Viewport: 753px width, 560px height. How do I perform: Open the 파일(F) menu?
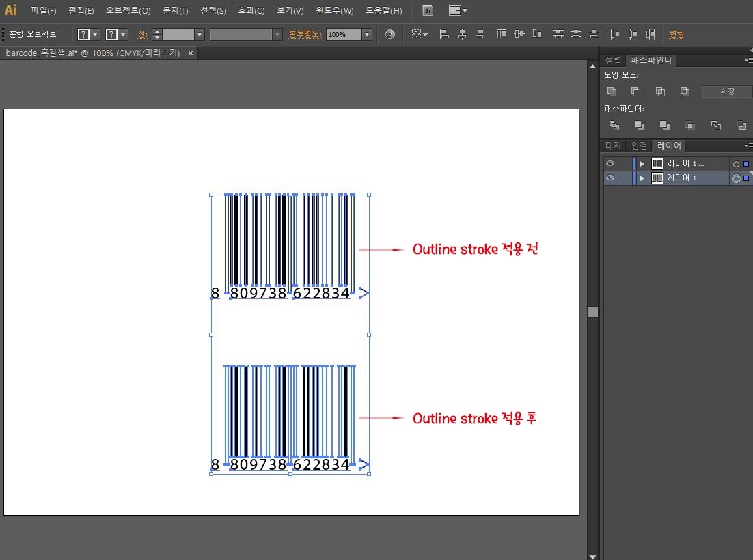[x=44, y=10]
